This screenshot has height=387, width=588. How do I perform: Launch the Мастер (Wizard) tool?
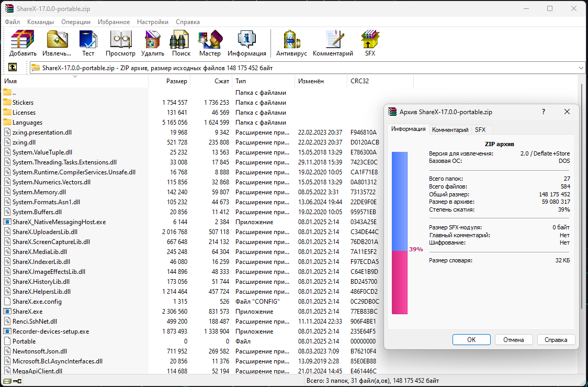pyautogui.click(x=210, y=43)
